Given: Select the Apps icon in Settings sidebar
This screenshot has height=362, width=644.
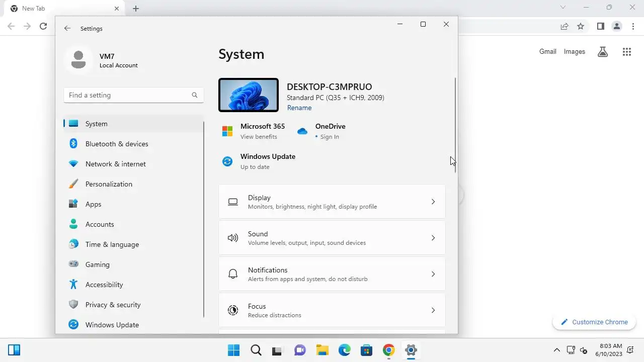Looking at the screenshot, I should (x=73, y=204).
